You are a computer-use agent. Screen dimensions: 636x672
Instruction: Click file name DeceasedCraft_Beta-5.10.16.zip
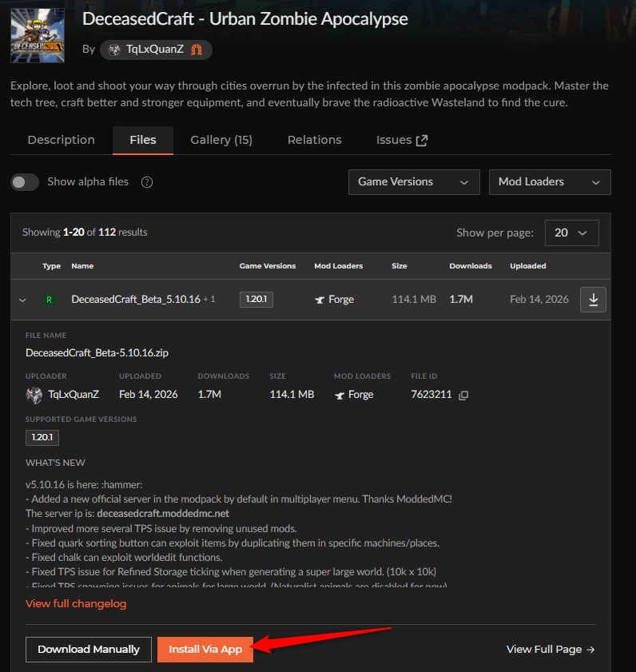(x=97, y=352)
